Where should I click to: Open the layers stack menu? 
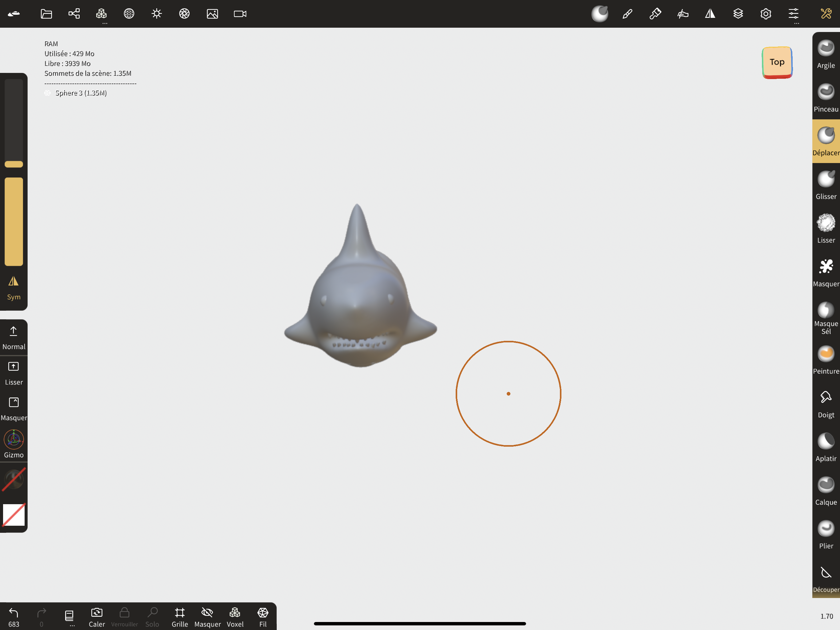click(738, 14)
